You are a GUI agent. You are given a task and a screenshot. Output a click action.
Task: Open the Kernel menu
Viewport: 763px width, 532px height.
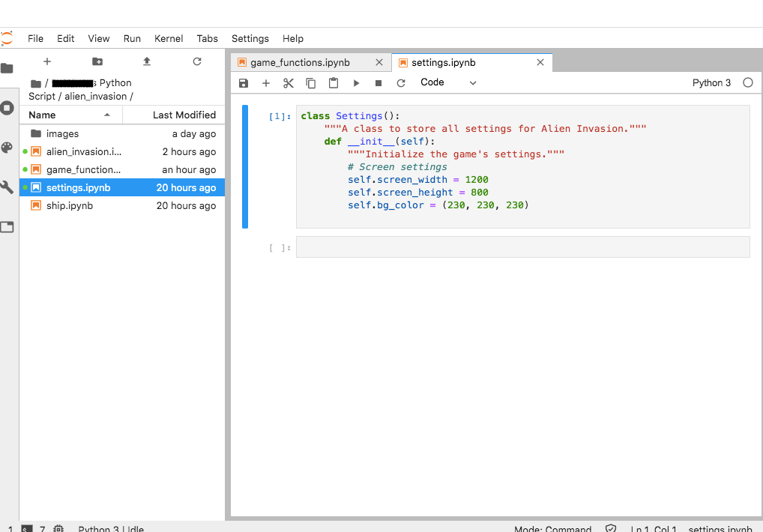pos(169,38)
